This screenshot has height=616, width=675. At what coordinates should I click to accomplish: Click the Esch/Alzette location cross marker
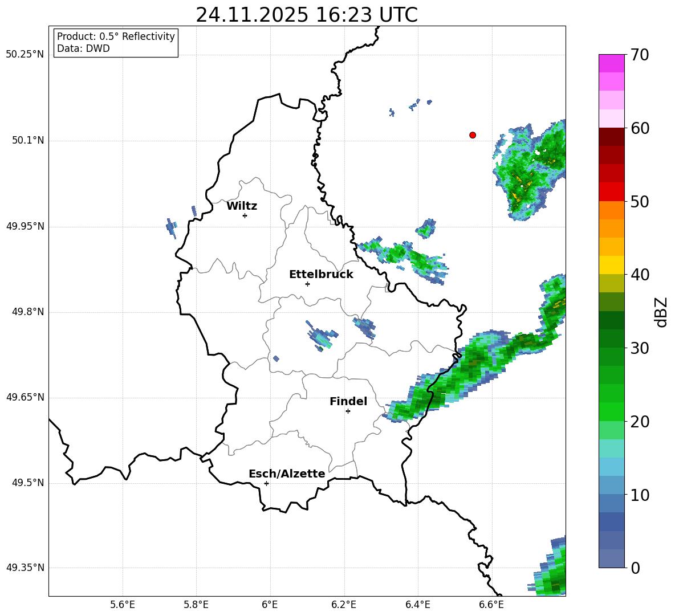266,483
